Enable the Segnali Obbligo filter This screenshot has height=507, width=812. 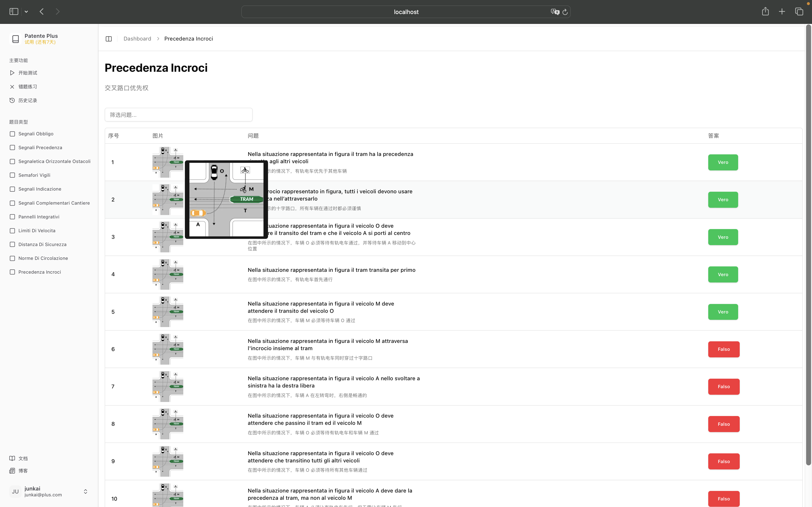(12, 134)
